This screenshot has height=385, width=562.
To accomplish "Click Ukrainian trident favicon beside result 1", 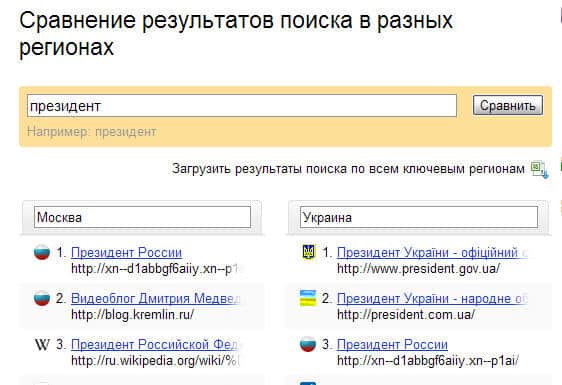I will 308,252.
